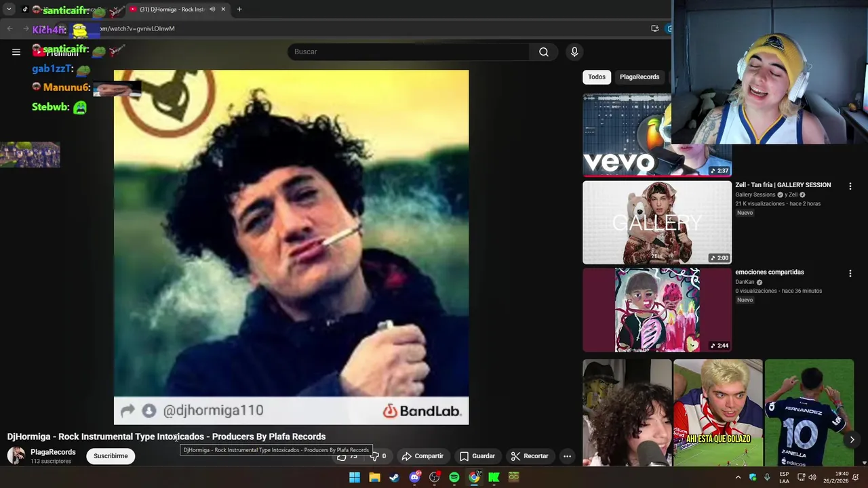
Task: Open the tab search dropdown arrow
Action: (9, 9)
